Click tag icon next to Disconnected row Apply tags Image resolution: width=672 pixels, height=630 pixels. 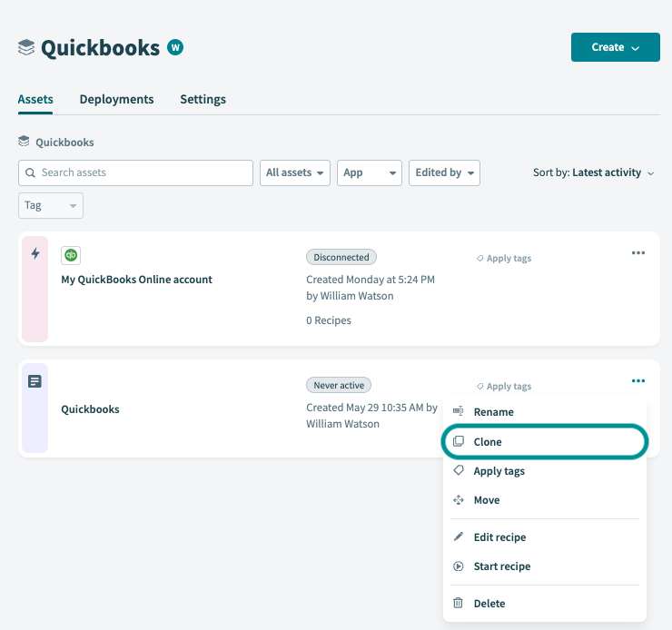pyautogui.click(x=480, y=258)
